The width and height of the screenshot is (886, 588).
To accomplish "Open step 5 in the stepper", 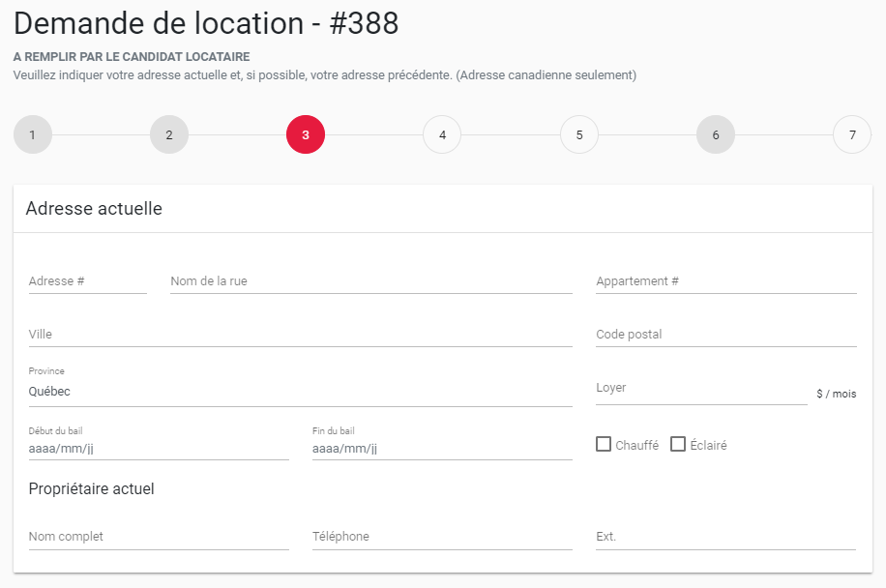I will 578,134.
